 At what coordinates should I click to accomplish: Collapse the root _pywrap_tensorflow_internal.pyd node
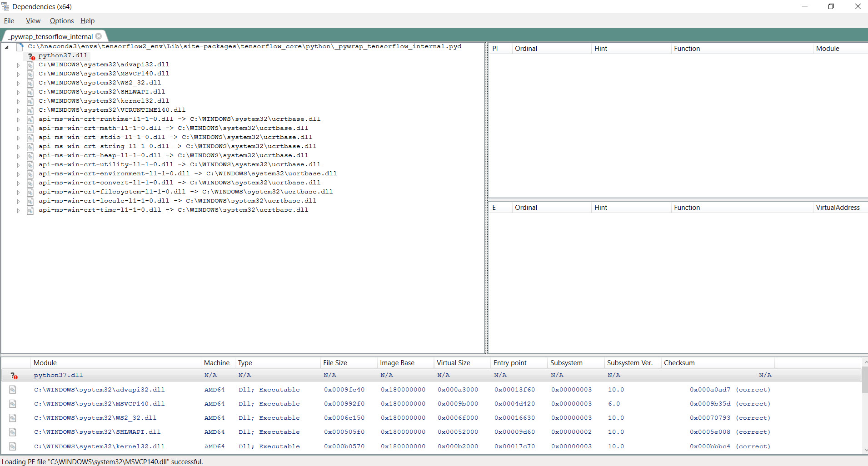tap(6, 46)
